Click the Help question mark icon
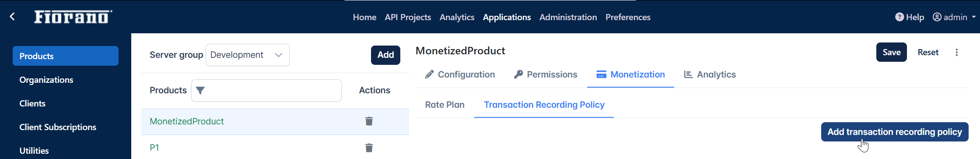This screenshot has height=159, width=980. [x=899, y=17]
